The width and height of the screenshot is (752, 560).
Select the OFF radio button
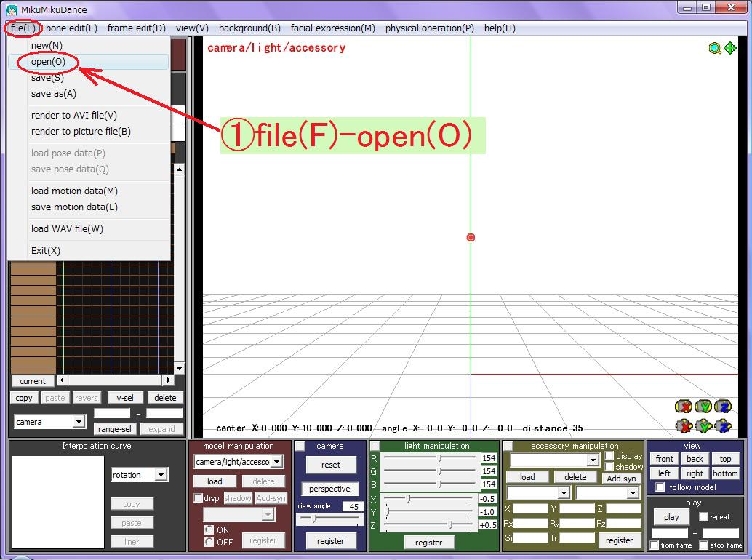point(209,542)
